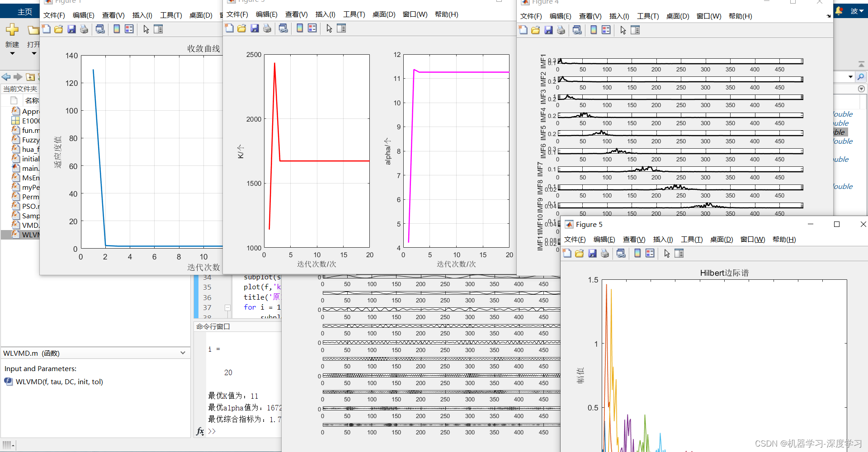Collapse toolstrip with the up-arrow icon
The height and width of the screenshot is (452, 868).
click(x=861, y=64)
